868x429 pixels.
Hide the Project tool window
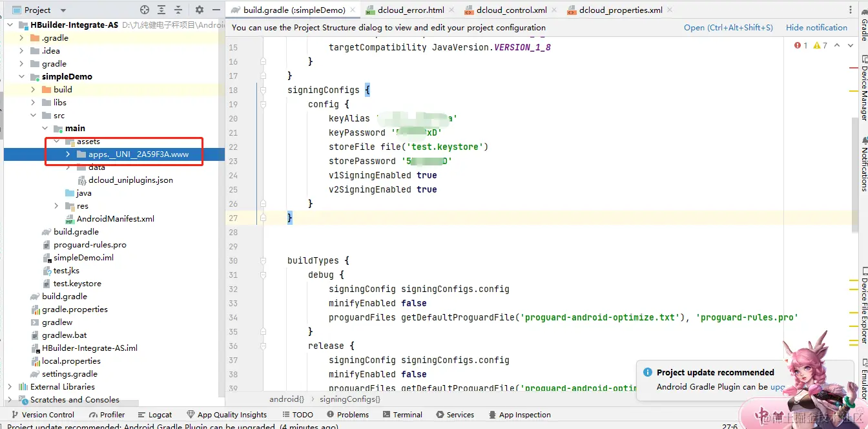tap(215, 10)
